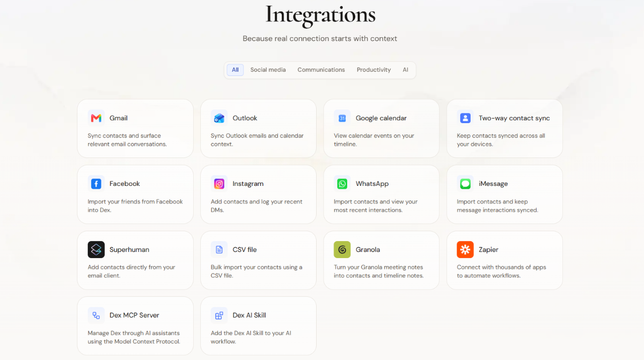The image size is (644, 360).
Task: Open the Dex MCP Server title
Action: point(134,315)
